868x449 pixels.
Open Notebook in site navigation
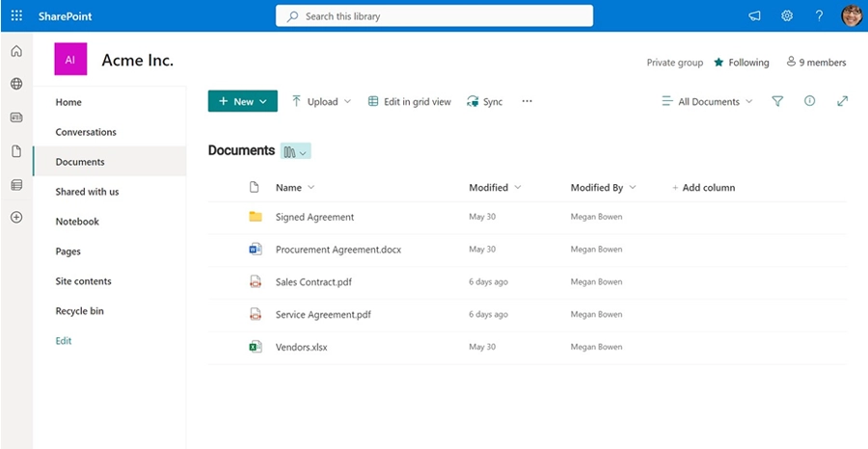click(x=77, y=222)
